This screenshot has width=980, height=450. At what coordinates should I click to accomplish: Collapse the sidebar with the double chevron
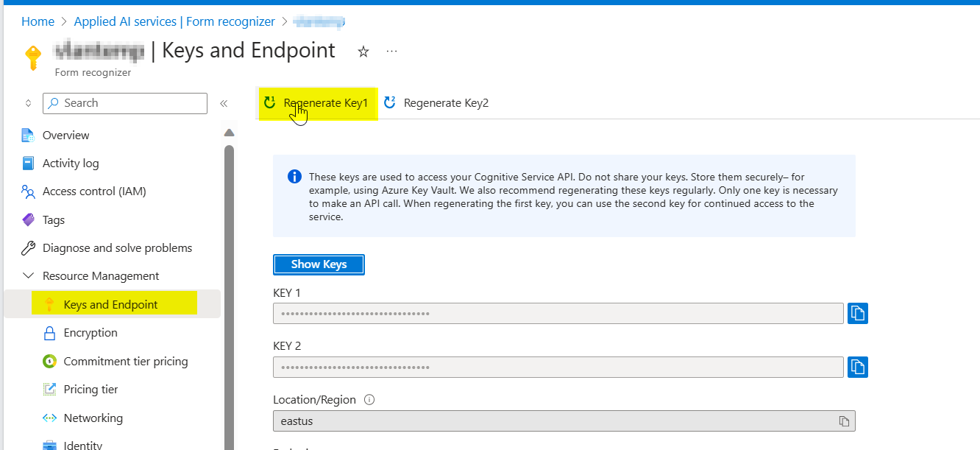click(224, 103)
